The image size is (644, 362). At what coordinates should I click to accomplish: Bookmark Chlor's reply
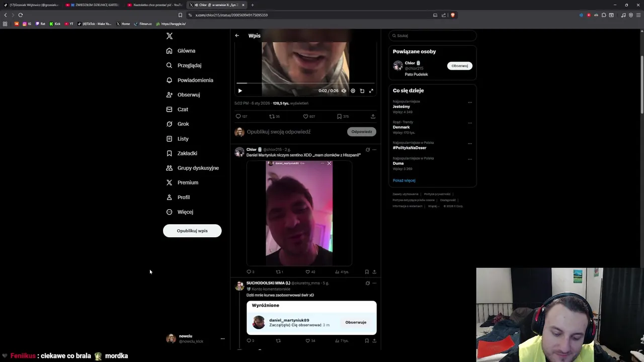(367, 272)
